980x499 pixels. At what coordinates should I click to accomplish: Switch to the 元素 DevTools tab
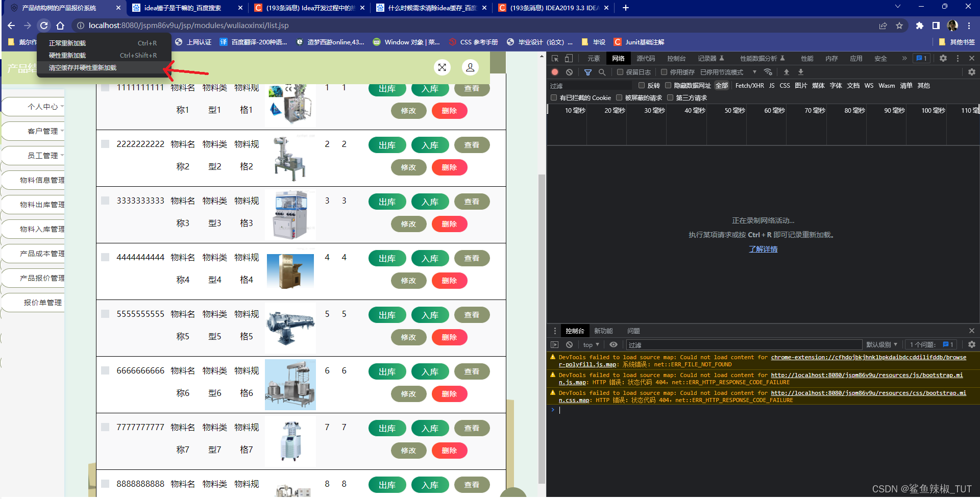[x=594, y=59]
